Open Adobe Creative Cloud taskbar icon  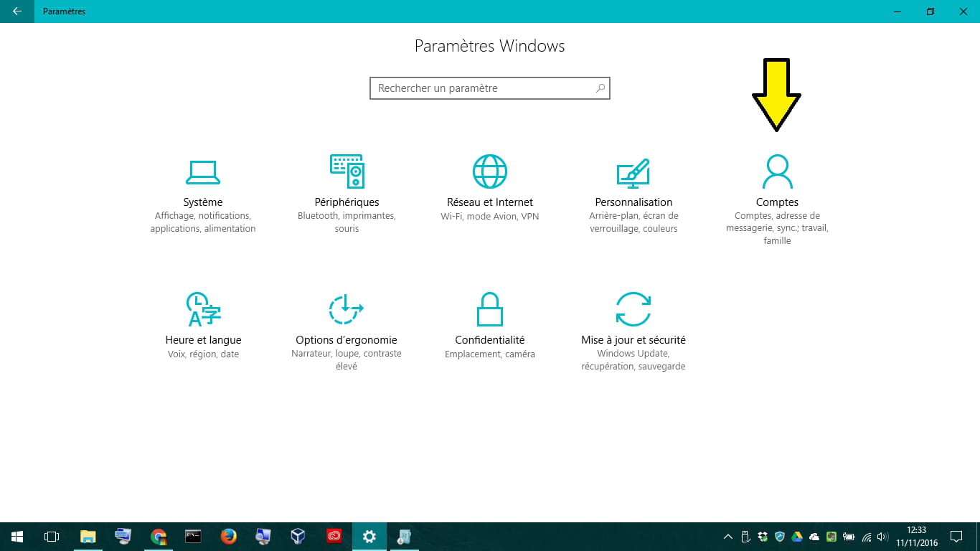334,537
